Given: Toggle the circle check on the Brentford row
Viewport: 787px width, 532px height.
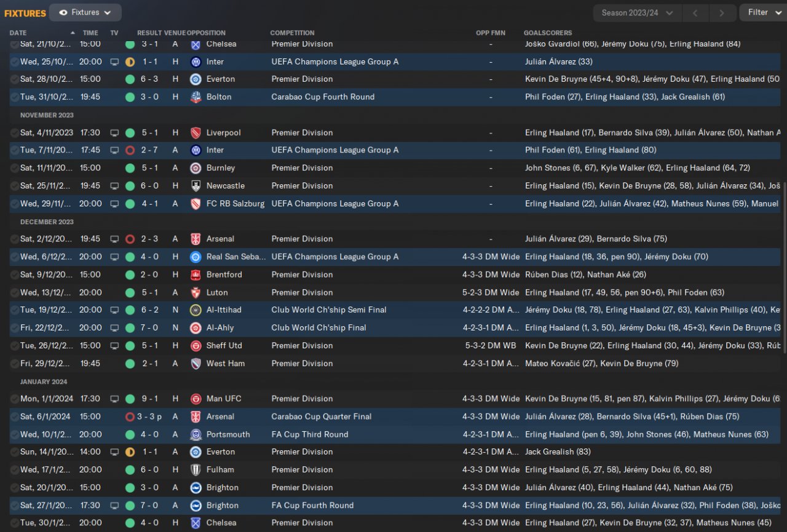Looking at the screenshot, I should (x=15, y=275).
